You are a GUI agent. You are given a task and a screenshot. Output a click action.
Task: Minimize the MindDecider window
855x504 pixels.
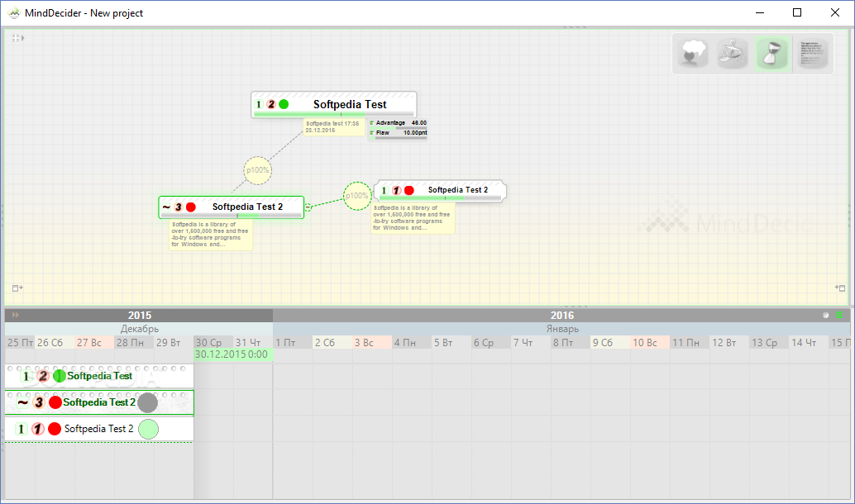pos(760,12)
